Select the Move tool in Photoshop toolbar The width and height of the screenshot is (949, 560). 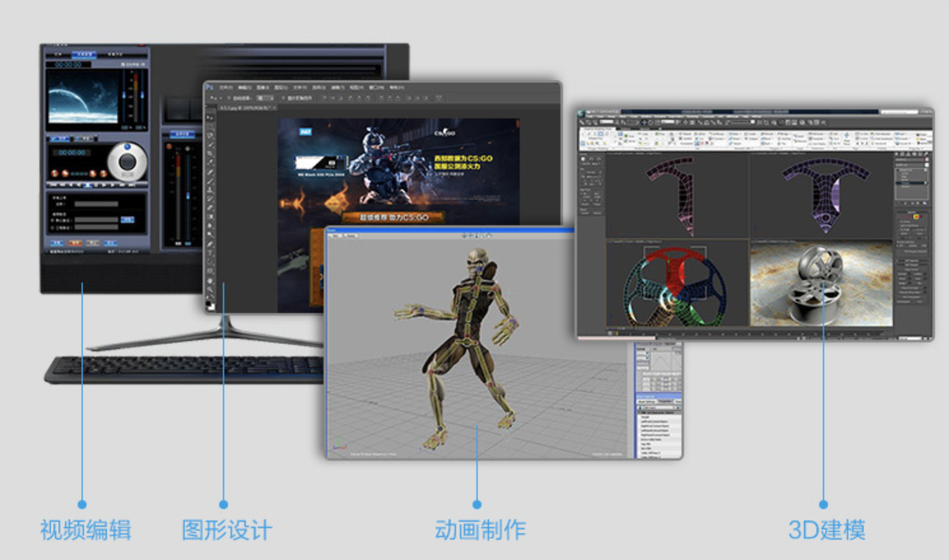click(210, 118)
